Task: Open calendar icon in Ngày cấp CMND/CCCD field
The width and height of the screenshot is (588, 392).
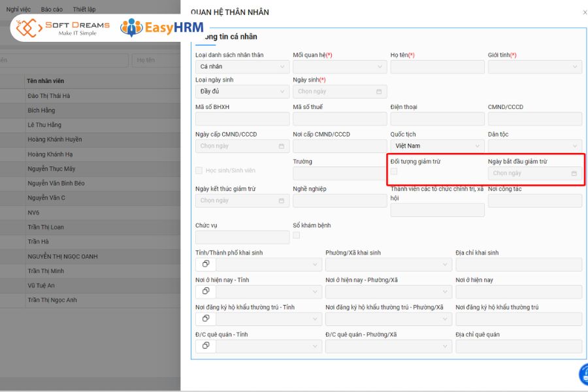Action: (x=281, y=146)
